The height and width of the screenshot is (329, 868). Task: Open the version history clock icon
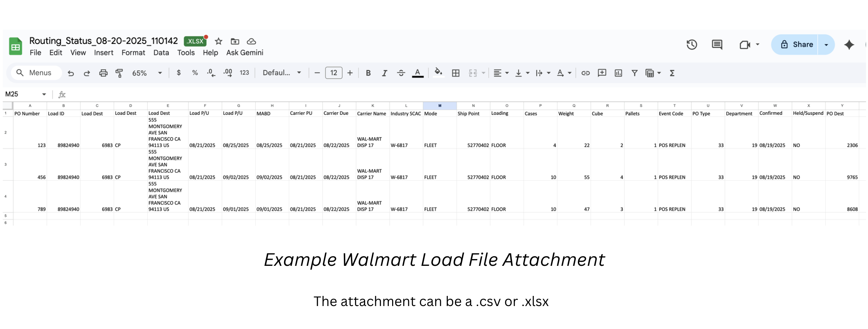(692, 45)
